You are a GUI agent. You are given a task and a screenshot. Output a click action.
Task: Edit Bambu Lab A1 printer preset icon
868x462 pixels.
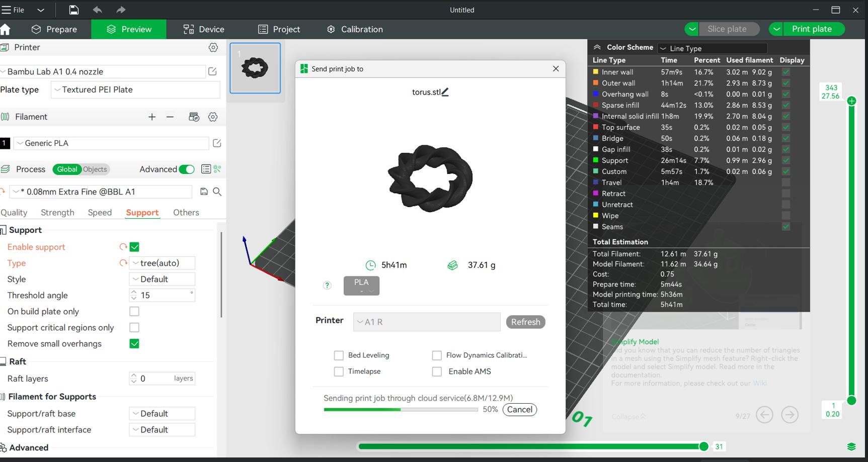[213, 71]
